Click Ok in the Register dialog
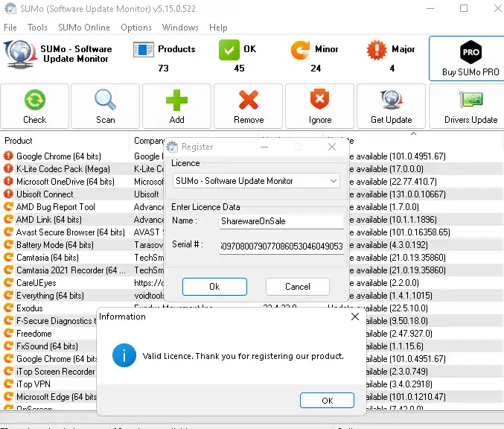Screen dimensions: 504x429 click(x=214, y=287)
